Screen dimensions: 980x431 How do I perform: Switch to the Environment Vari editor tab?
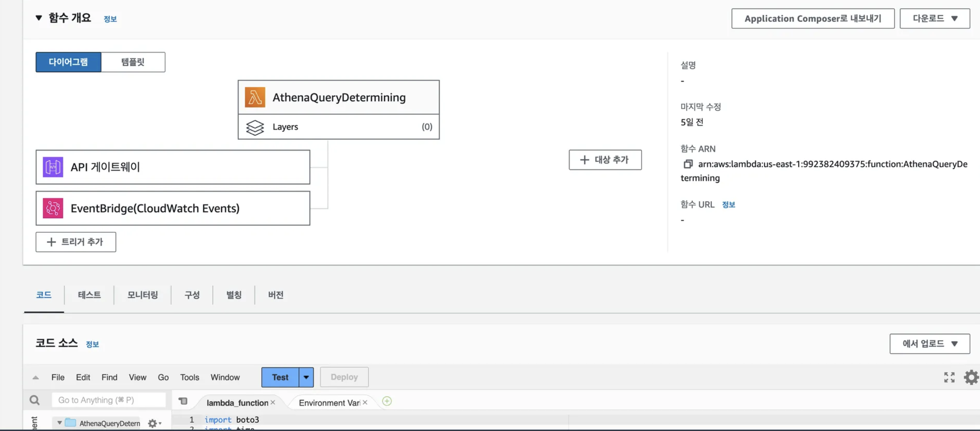tap(329, 403)
